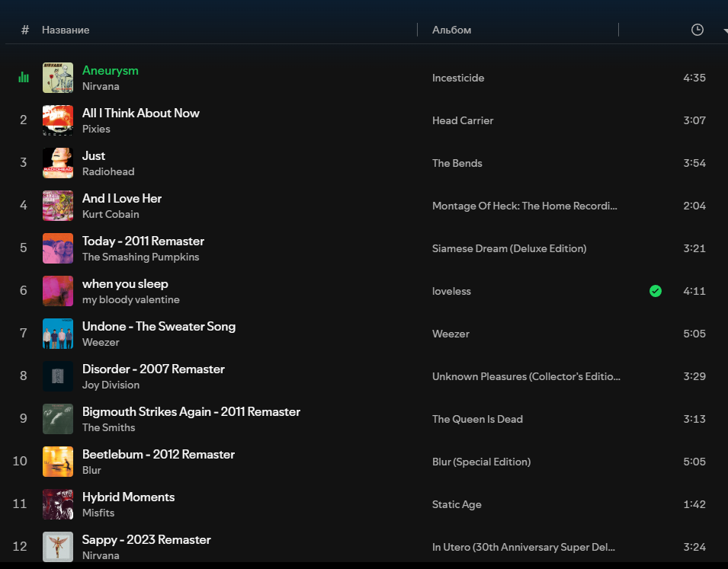Open Nirvana artist link under Sappy
This screenshot has height=569, width=728.
(101, 555)
